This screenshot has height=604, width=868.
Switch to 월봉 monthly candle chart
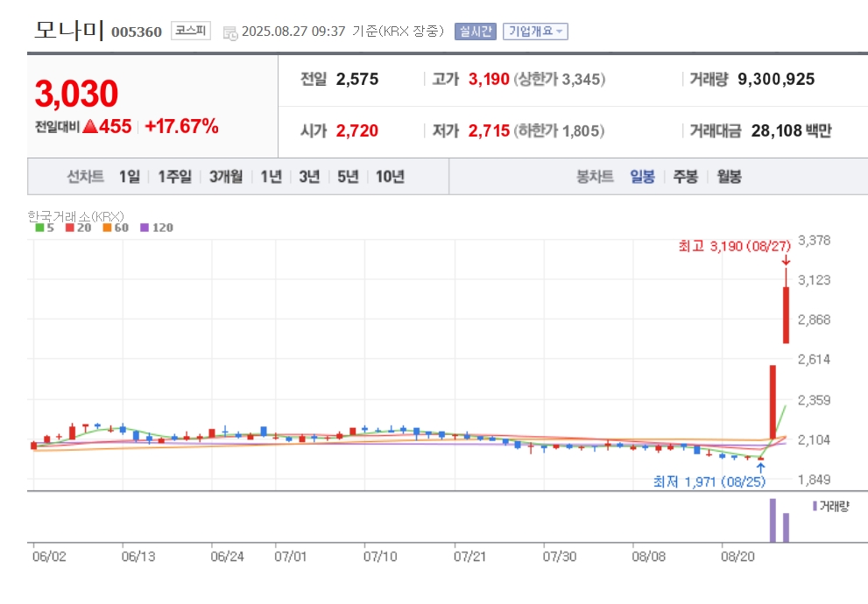(729, 177)
